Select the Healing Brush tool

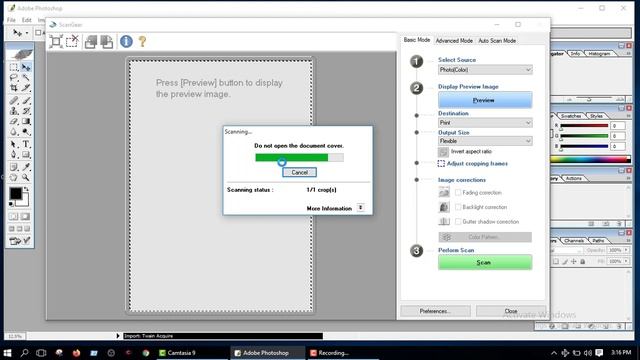tap(14, 100)
